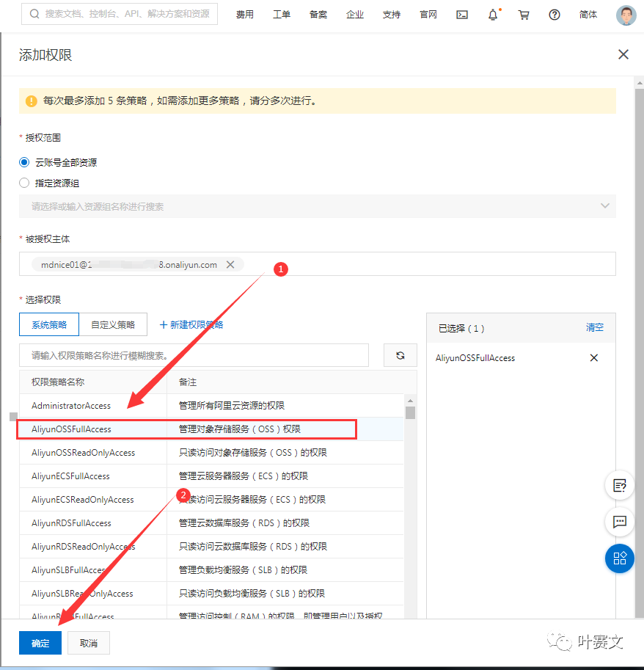Image resolution: width=644 pixels, height=670 pixels.
Task: Open 工单 menu
Action: point(282,15)
